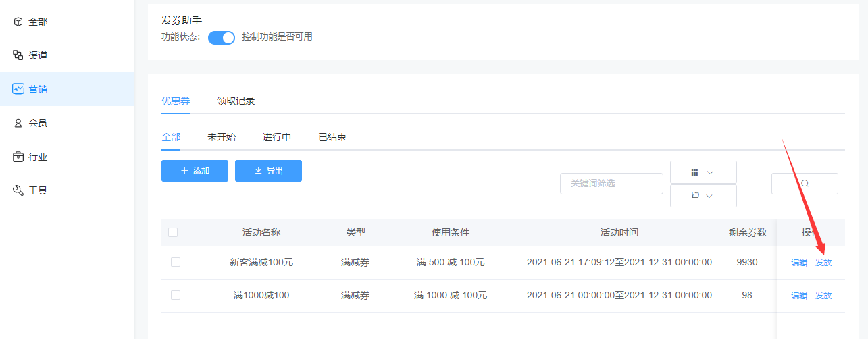Open the grid view dropdown
Viewport: 868px width, 339px height.
703,172
